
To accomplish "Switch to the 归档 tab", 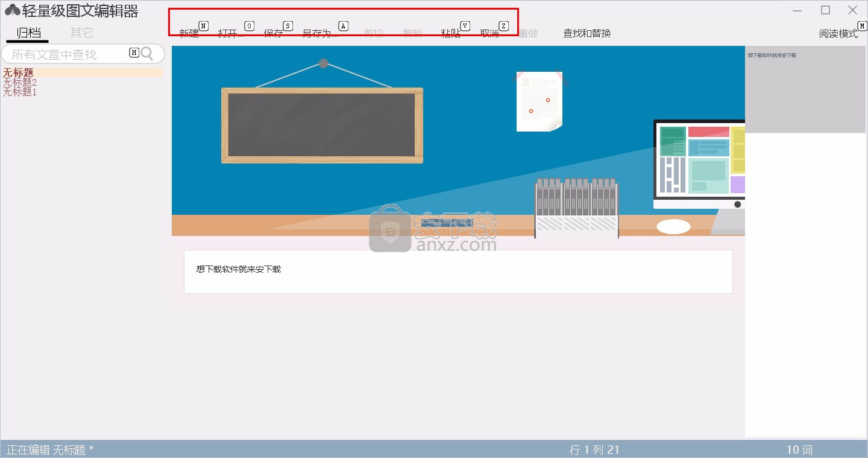I will point(28,32).
